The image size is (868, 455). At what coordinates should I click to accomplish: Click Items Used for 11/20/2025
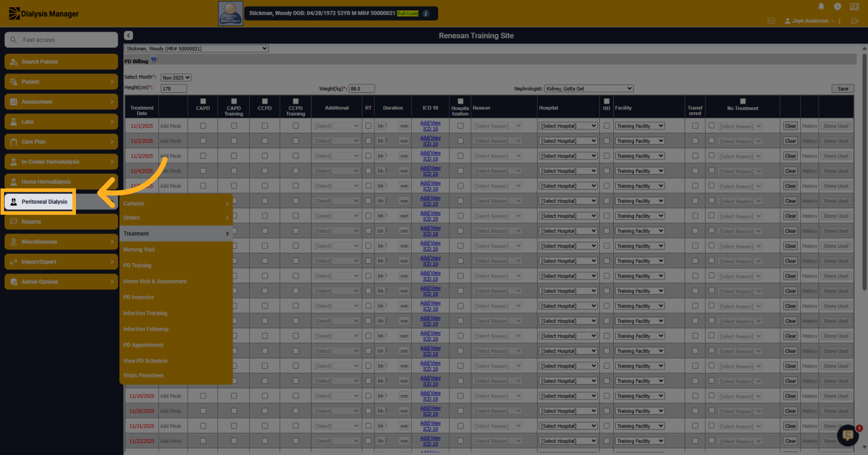pyautogui.click(x=836, y=411)
